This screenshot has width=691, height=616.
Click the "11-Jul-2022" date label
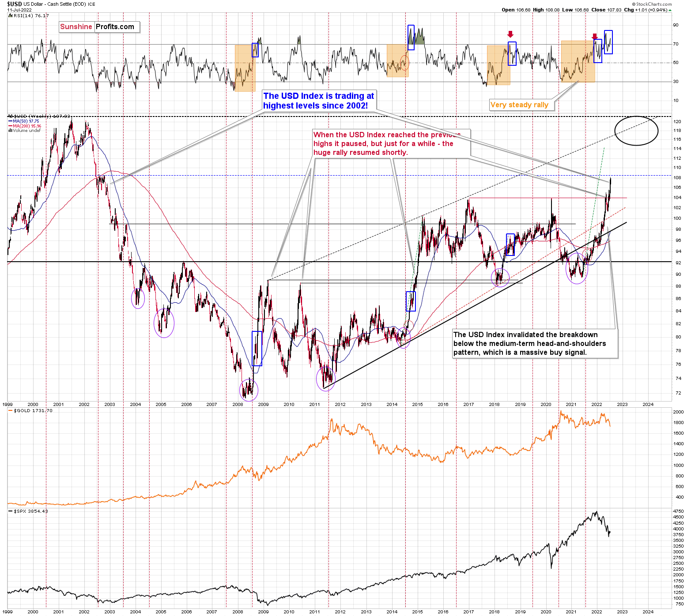point(19,10)
